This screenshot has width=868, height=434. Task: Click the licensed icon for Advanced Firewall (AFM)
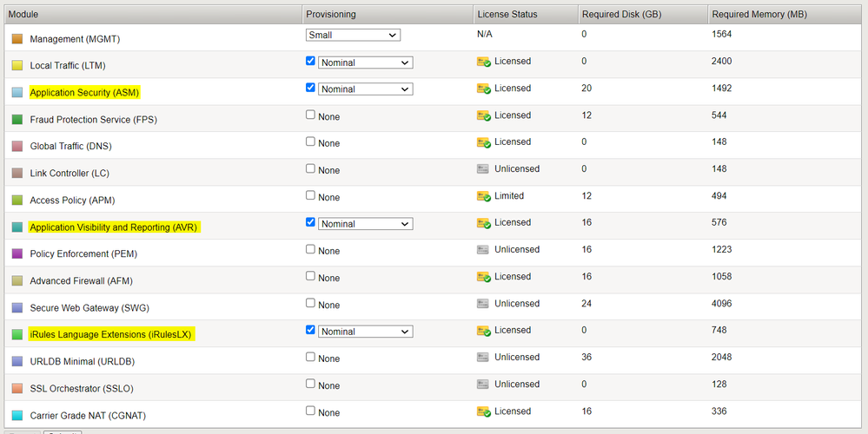[x=484, y=278]
